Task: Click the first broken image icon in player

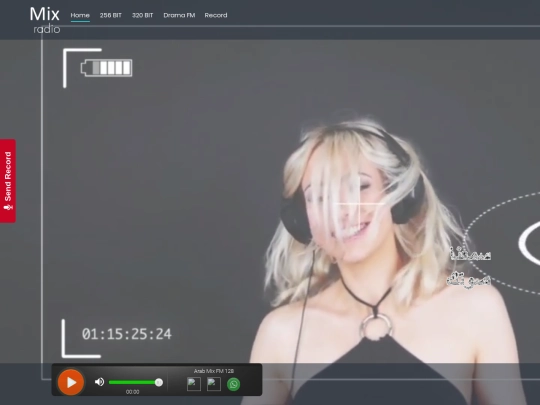Action: (x=194, y=384)
